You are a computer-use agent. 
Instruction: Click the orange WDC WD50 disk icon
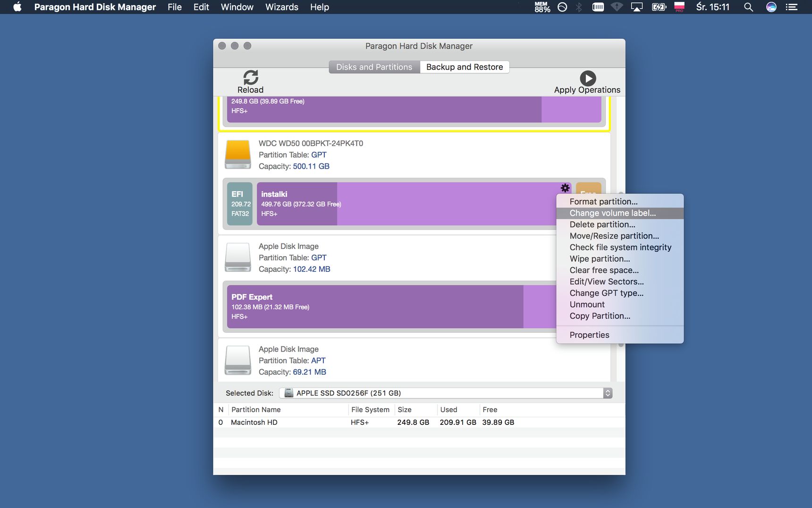(238, 155)
